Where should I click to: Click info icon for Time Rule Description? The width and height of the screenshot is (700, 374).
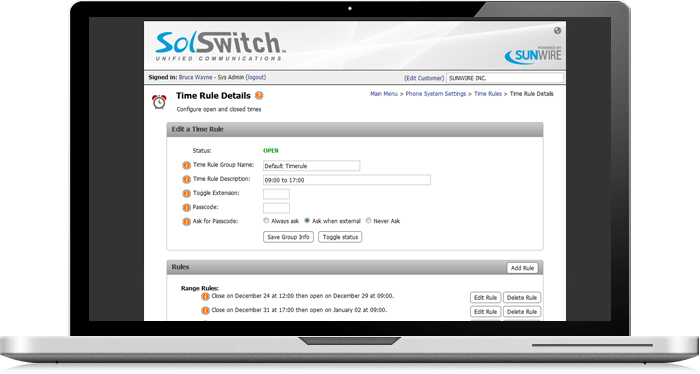click(x=187, y=180)
